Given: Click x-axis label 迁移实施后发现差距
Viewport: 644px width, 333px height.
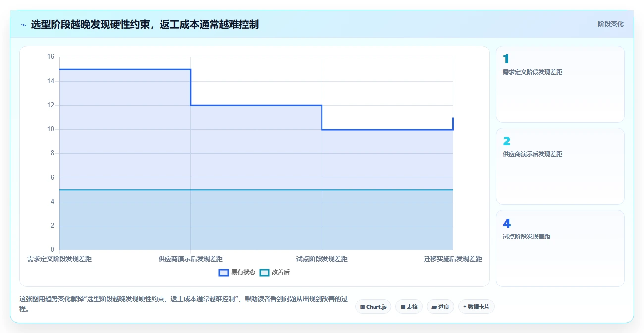Looking at the screenshot, I should pos(453,259).
